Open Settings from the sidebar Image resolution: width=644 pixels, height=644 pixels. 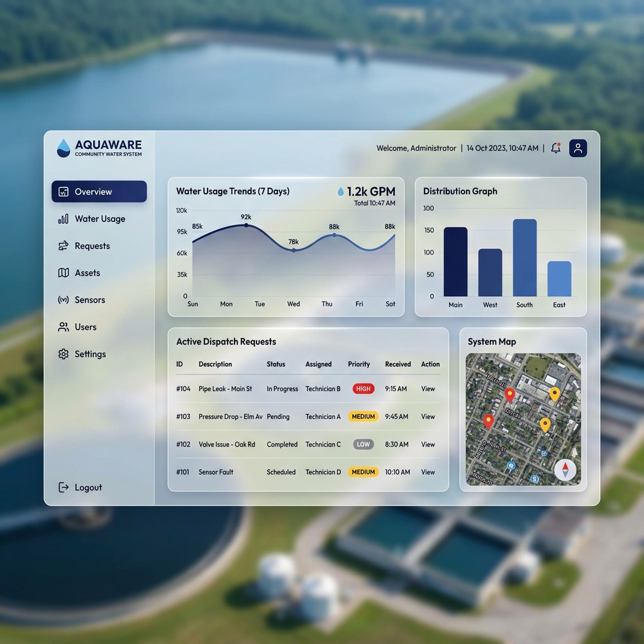point(91,354)
